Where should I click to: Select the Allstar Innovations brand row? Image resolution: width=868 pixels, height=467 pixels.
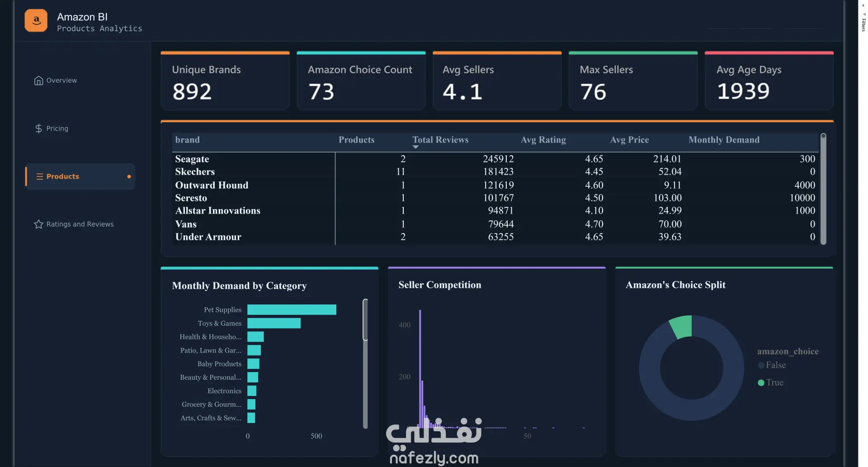pyautogui.click(x=495, y=211)
